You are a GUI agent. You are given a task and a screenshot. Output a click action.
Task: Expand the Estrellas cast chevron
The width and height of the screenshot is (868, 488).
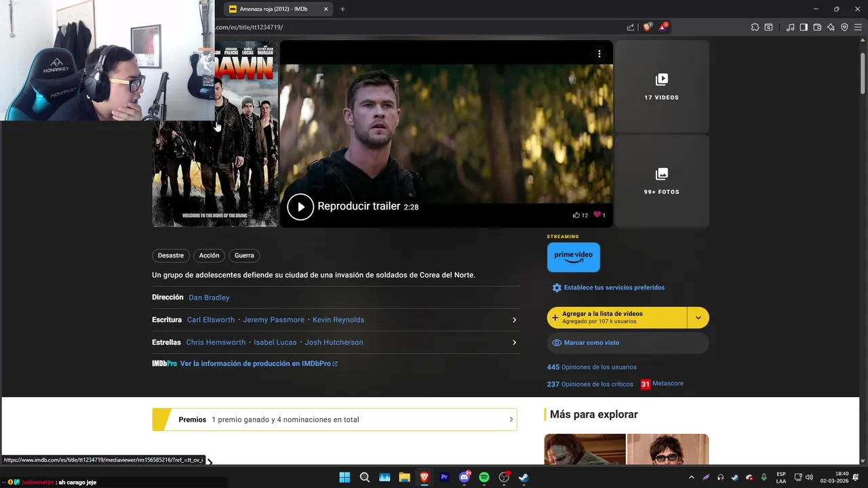(x=514, y=342)
